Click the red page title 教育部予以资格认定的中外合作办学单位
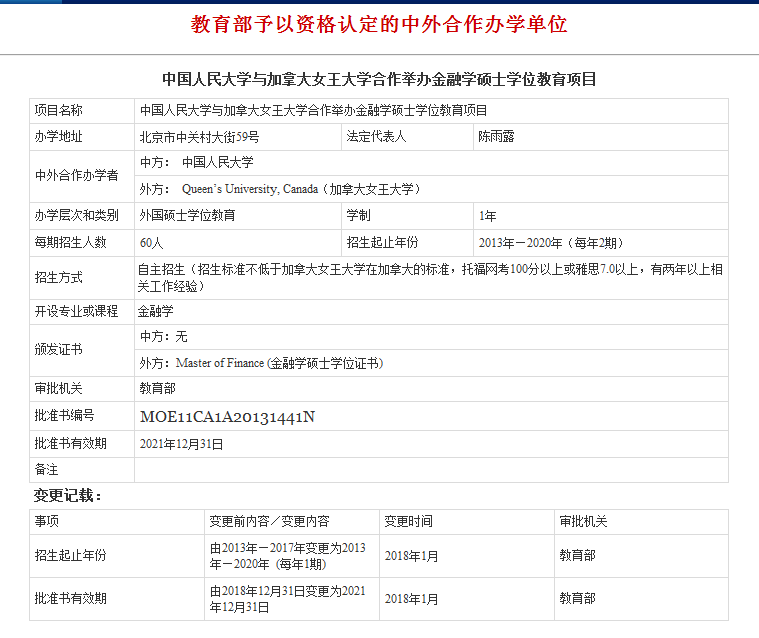 pyautogui.click(x=379, y=24)
